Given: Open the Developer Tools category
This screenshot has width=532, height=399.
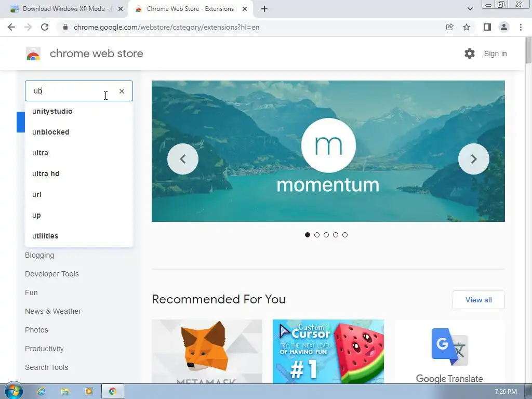Looking at the screenshot, I should (51, 274).
